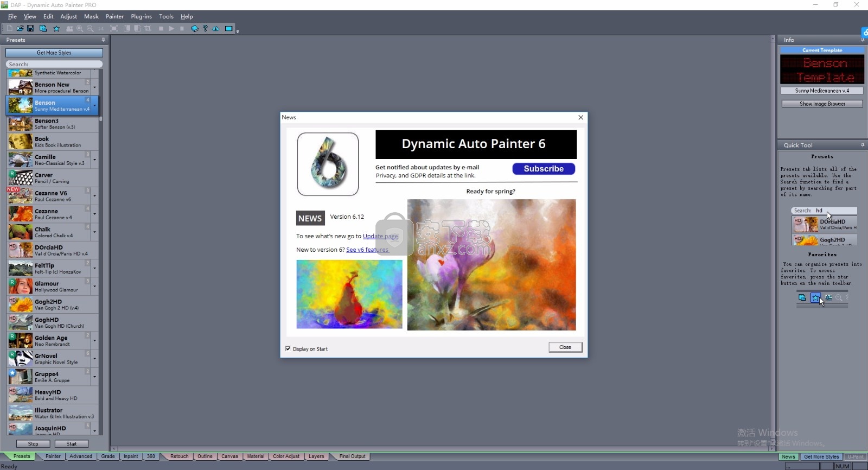Expand the Glamour preset dropdown arrow

pyautogui.click(x=95, y=286)
